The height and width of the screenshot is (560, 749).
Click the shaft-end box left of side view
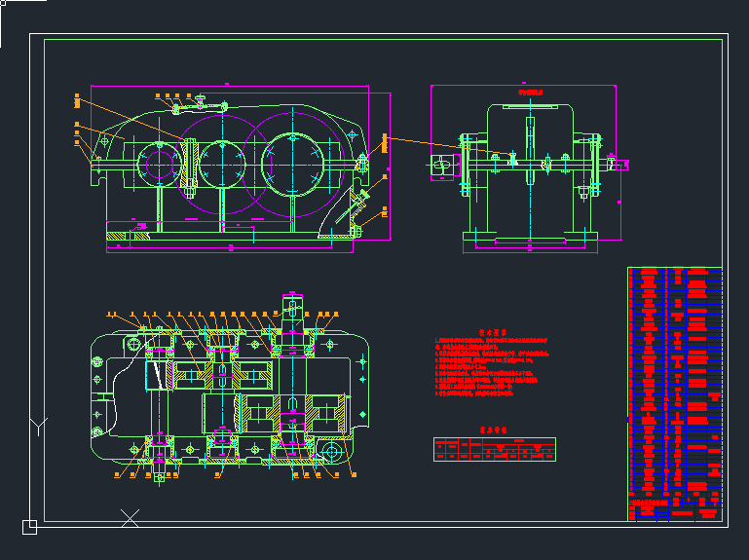click(x=443, y=167)
